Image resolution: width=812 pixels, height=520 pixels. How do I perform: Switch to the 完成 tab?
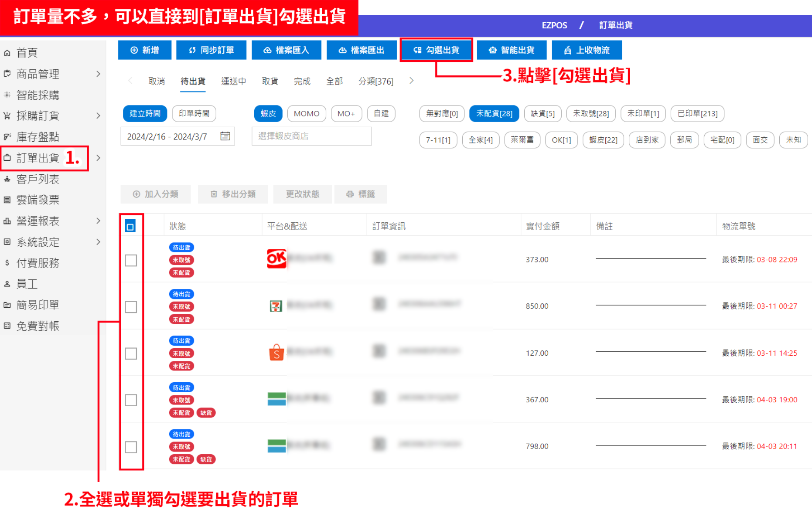(x=302, y=81)
